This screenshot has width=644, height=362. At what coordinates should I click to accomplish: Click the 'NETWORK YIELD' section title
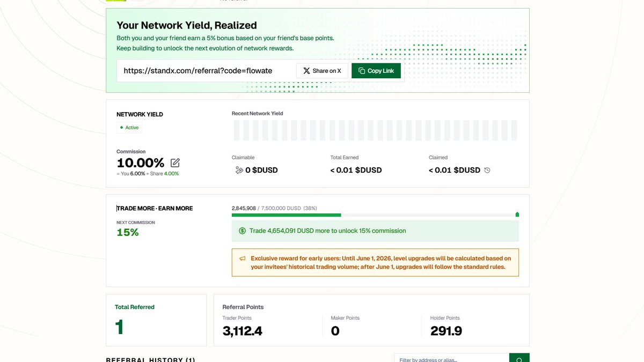pos(140,114)
